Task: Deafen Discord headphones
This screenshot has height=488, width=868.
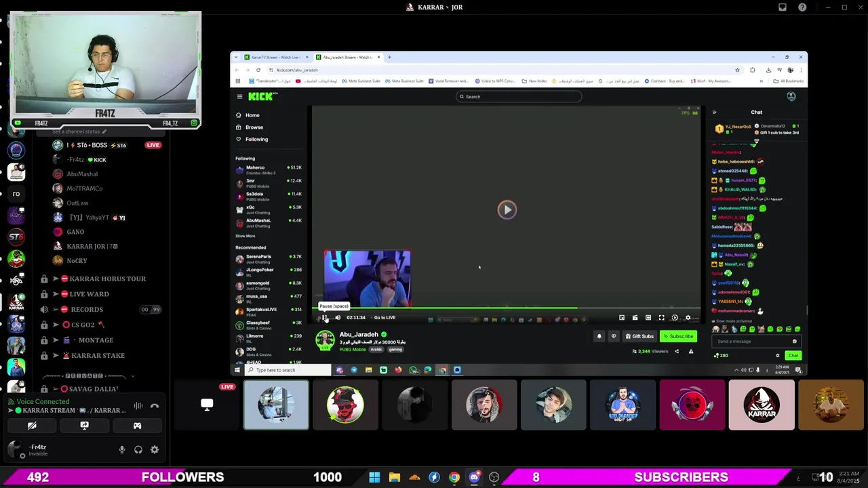Action: (x=138, y=449)
